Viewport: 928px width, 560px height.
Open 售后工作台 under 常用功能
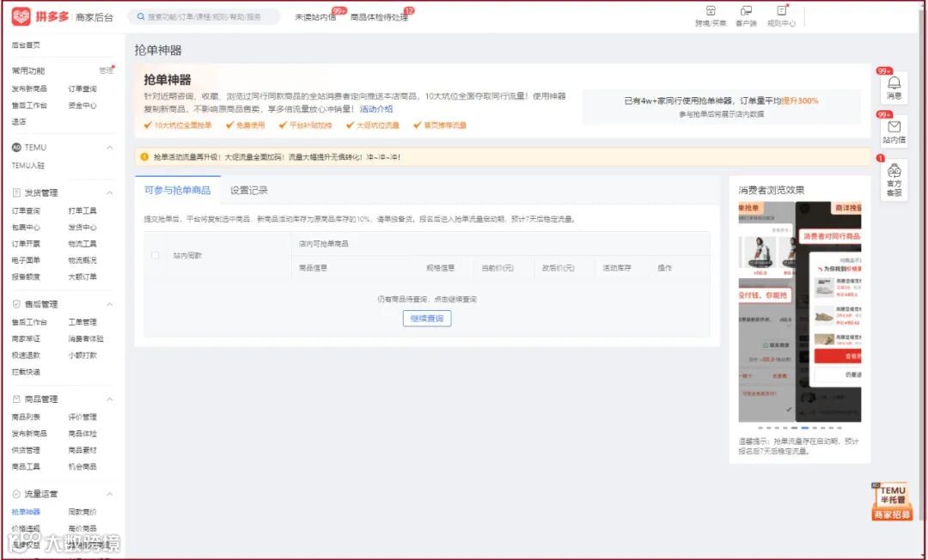[x=29, y=106]
